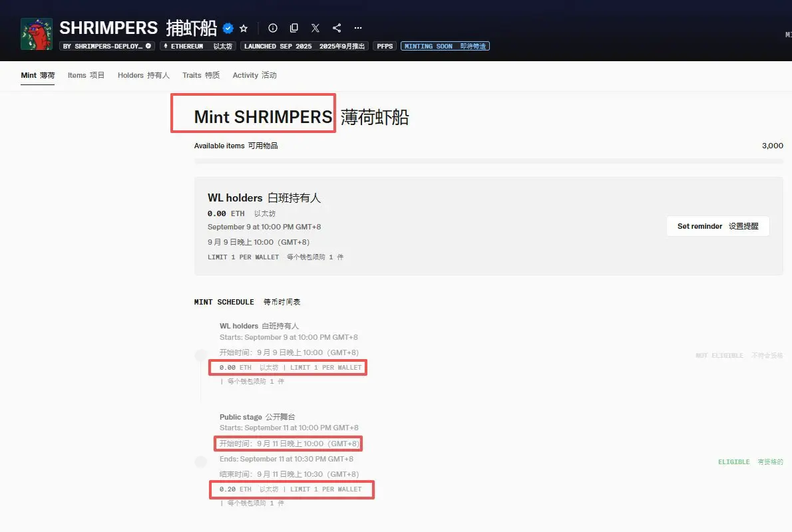792x532 pixels.
Task: Click the PFPS category tag
Action: (x=385, y=46)
